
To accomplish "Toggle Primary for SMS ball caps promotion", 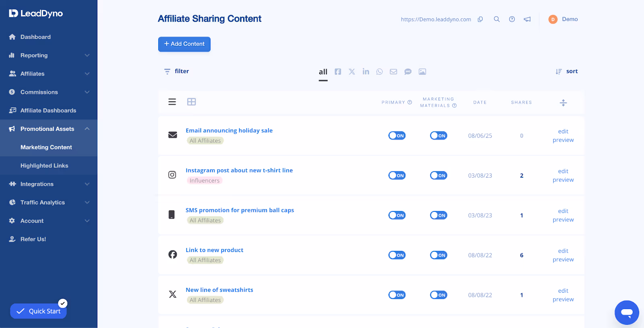I will (397, 215).
